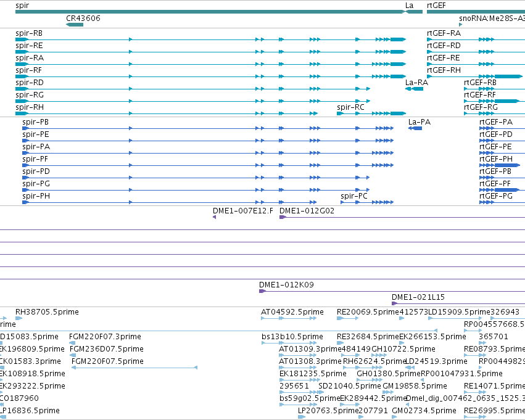Select EST AT01308.3prime
Image resolution: width=525 pixels, height=420 pixels.
[298, 368]
